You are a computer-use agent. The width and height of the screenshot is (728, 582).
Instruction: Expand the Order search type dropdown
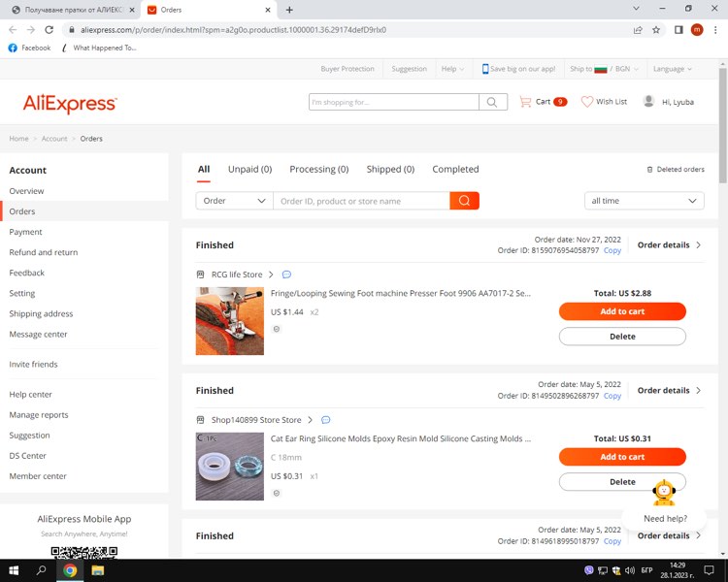(234, 201)
